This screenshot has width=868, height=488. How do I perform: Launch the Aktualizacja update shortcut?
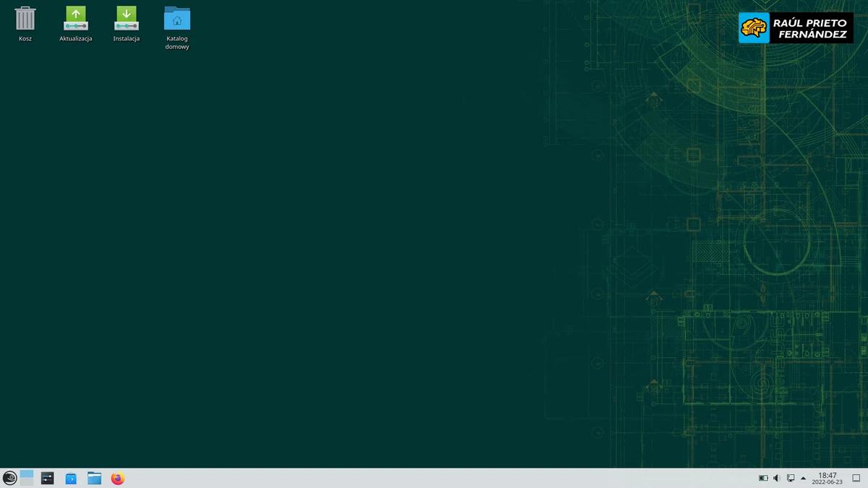pos(75,18)
